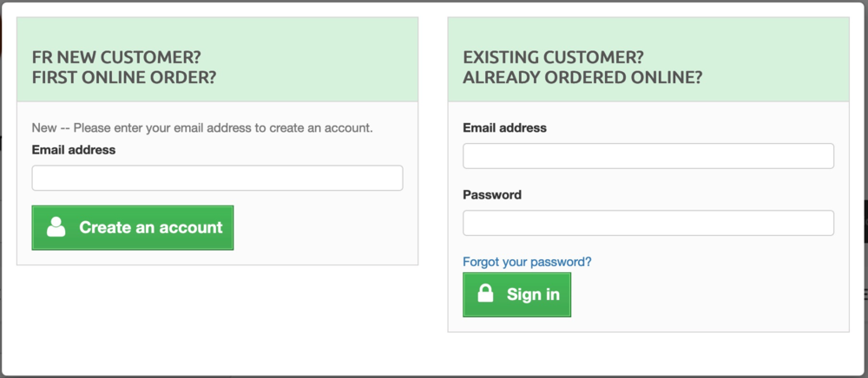Focus the new customer email address field
868x378 pixels.
click(x=217, y=178)
